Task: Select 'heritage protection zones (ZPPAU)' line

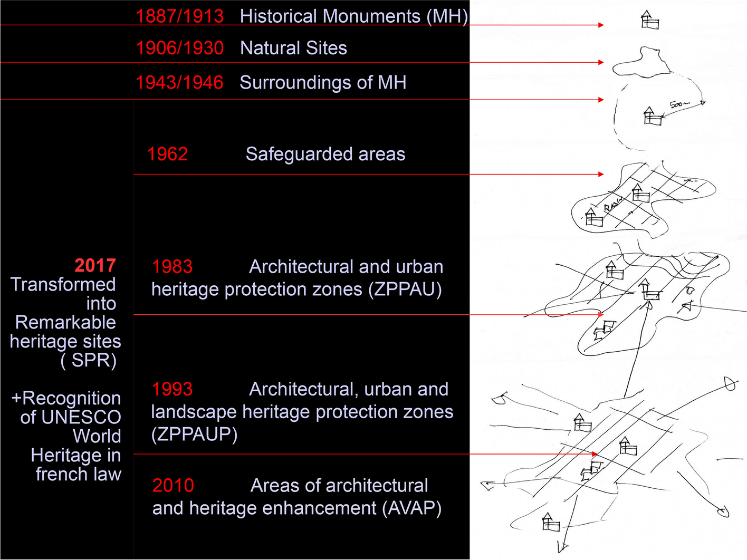Action: pos(296,289)
